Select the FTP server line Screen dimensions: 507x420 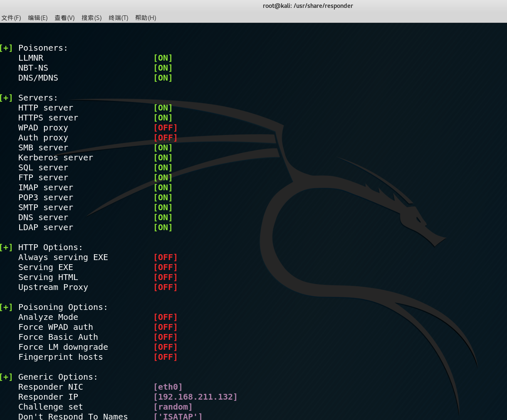click(43, 178)
